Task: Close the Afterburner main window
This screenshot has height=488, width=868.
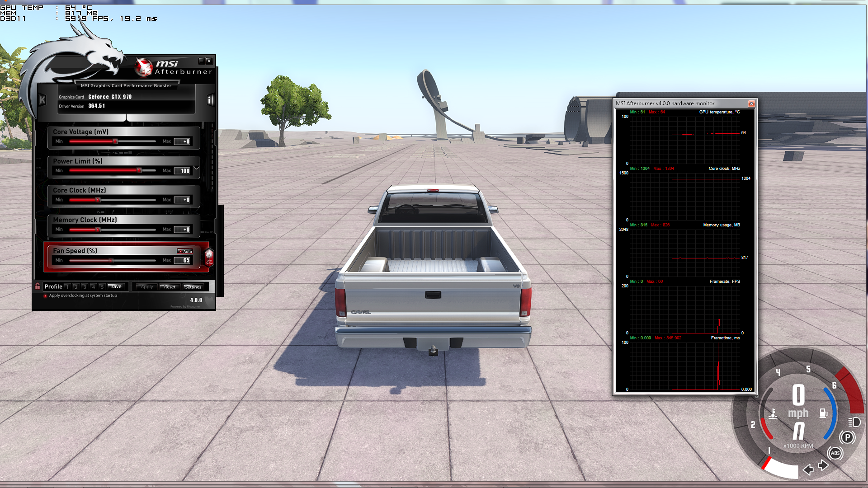Action: tap(208, 60)
